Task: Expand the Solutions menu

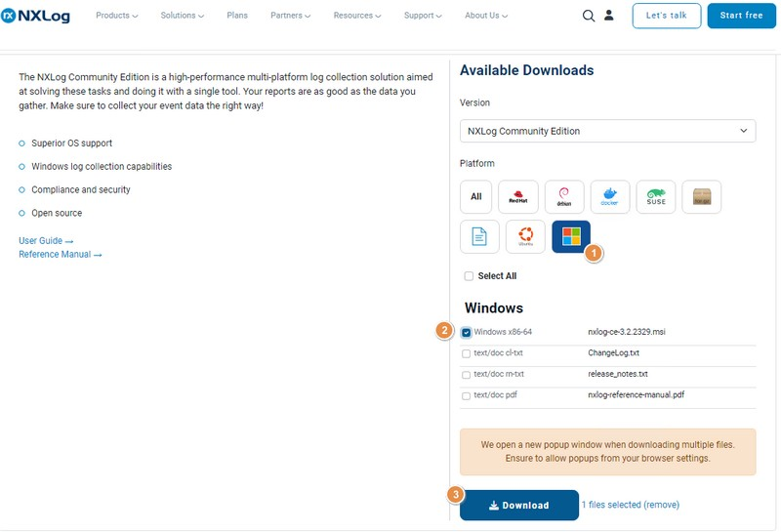Action: (x=183, y=16)
